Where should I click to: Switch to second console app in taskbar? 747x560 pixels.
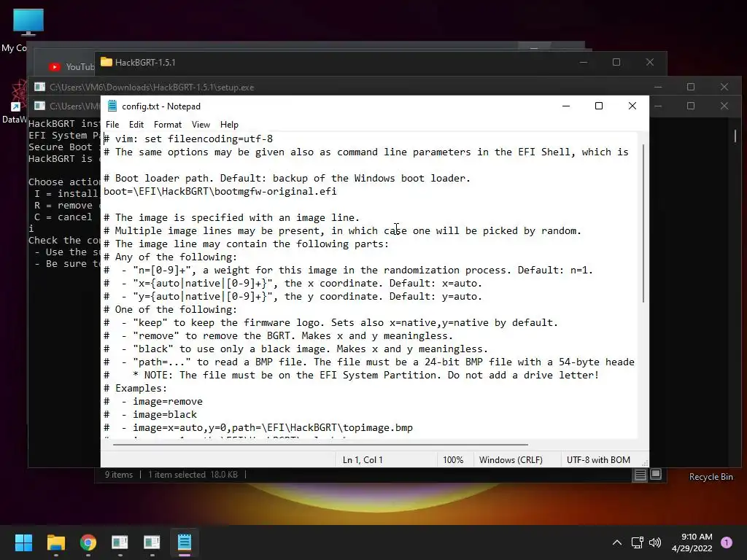(x=152, y=542)
